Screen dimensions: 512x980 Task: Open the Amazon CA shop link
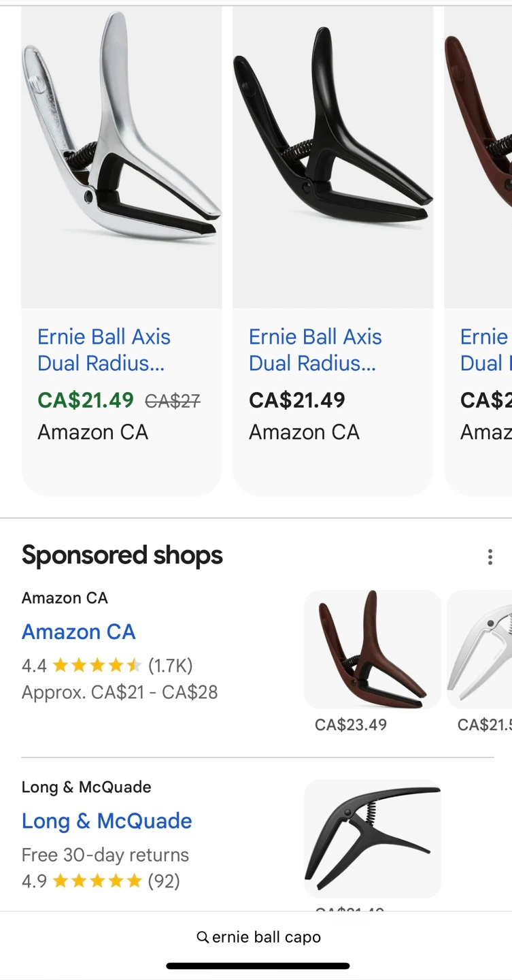(79, 632)
